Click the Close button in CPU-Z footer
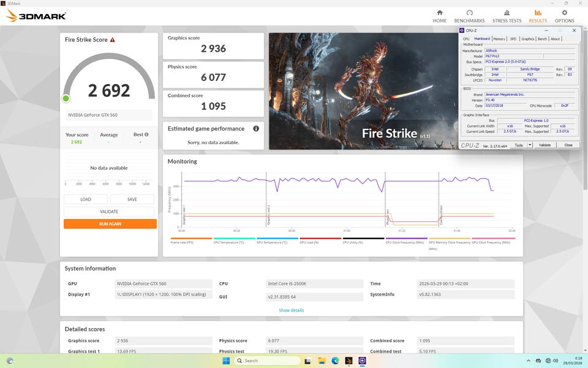 pyautogui.click(x=568, y=145)
